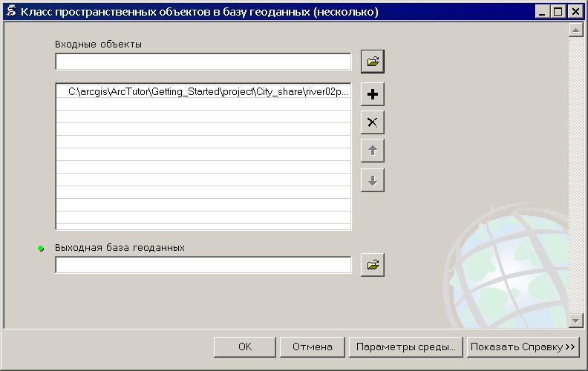Confirm with the OK button
588x371 pixels.
pyautogui.click(x=245, y=347)
